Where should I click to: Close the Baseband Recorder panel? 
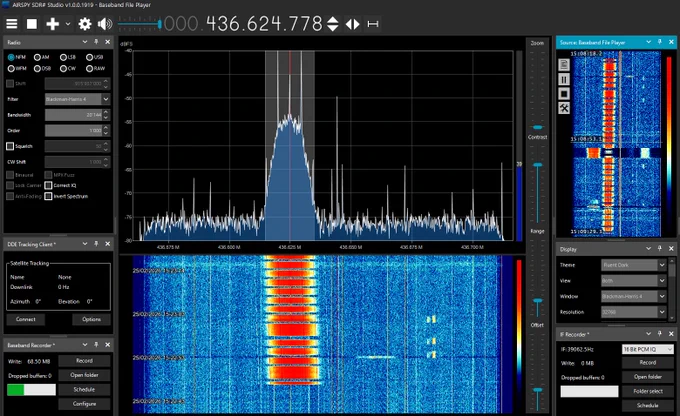pos(108,345)
